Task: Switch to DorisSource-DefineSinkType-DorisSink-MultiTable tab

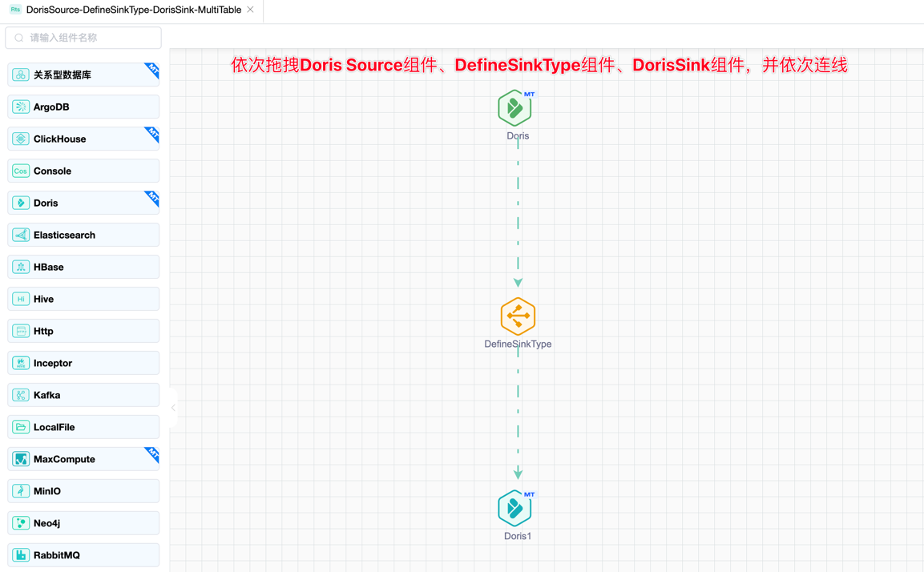Action: point(134,10)
